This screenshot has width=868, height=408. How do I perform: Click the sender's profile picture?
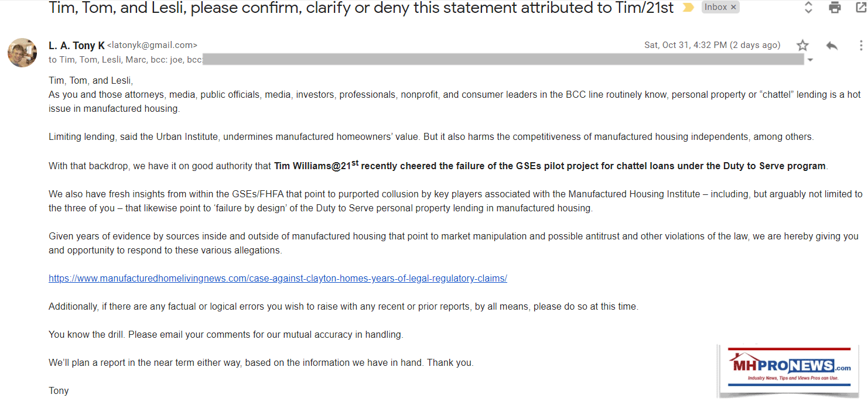tap(22, 53)
